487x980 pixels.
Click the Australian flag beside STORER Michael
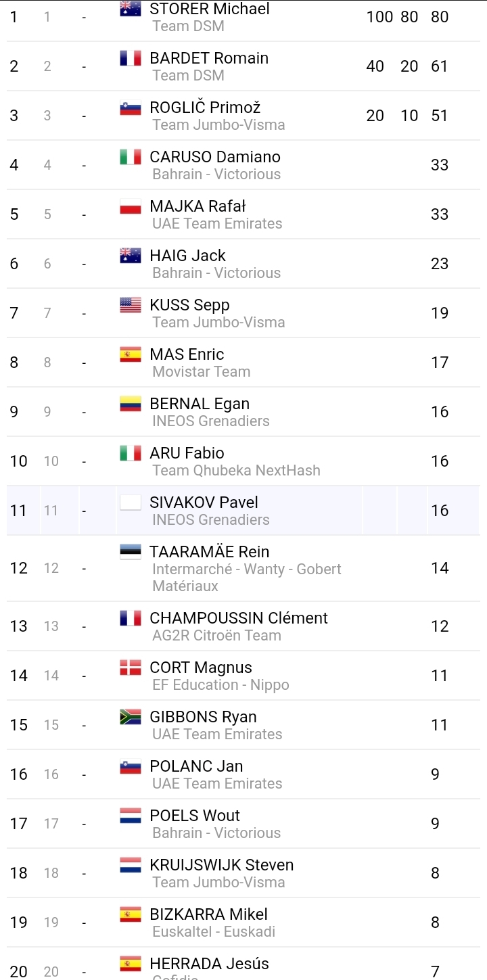(131, 9)
